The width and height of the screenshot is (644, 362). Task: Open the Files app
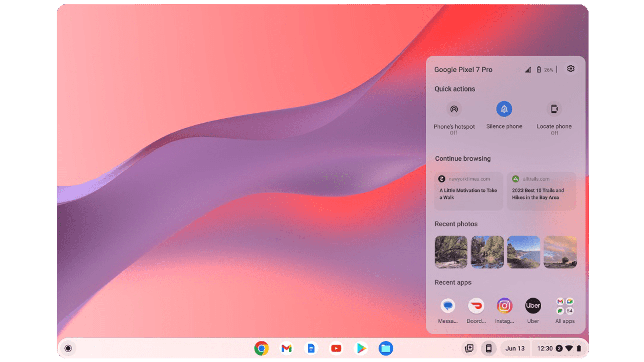pos(386,348)
